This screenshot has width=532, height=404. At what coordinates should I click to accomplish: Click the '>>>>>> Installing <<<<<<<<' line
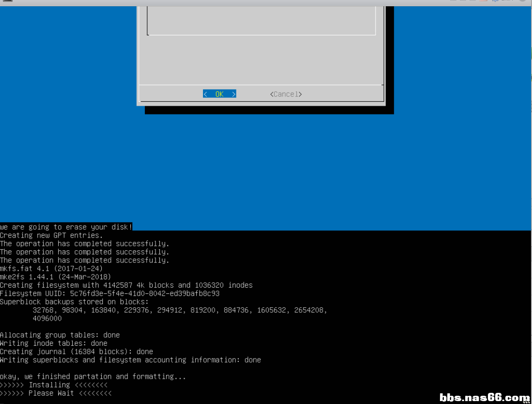point(53,385)
